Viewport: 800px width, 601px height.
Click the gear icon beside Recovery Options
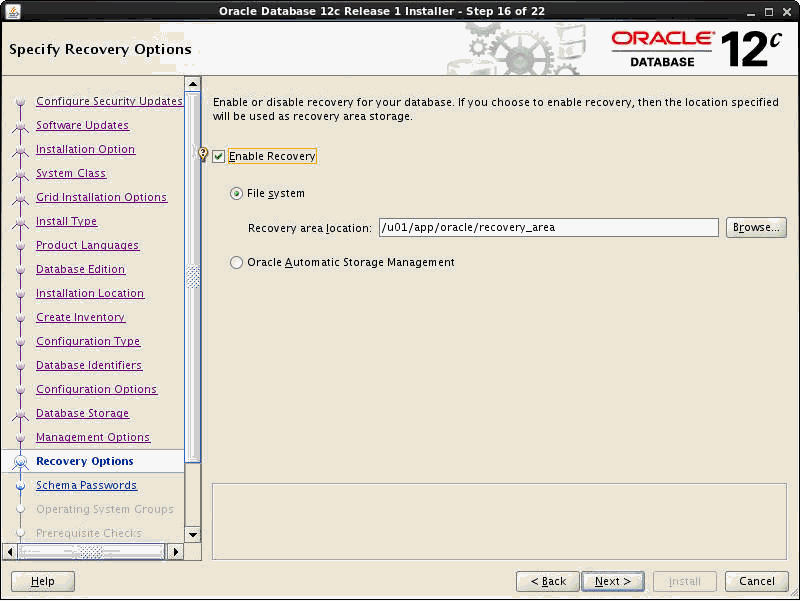pyautogui.click(x=20, y=461)
